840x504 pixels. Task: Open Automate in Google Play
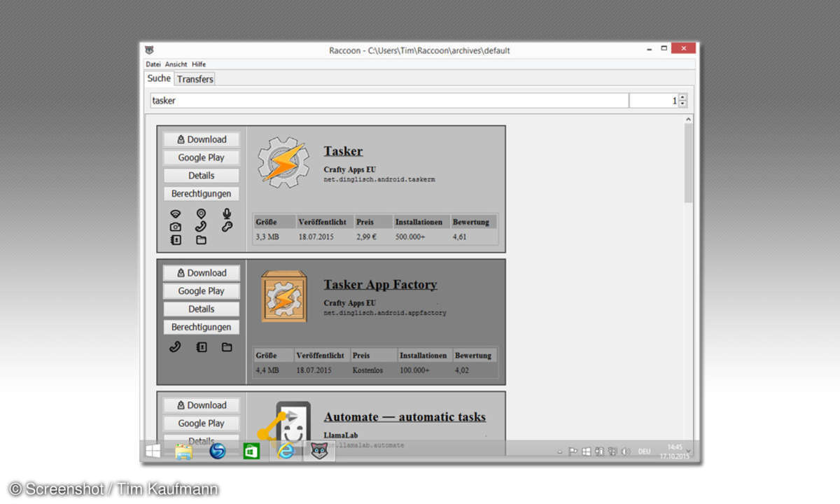(x=202, y=423)
